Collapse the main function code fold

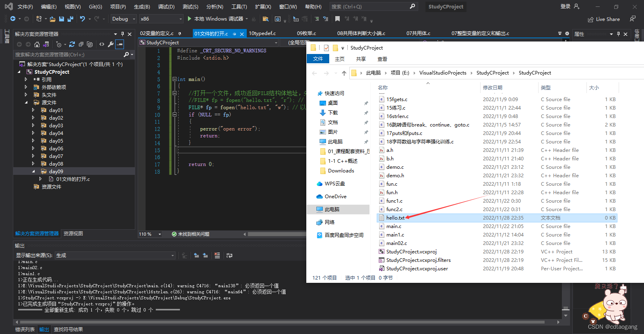tap(174, 79)
